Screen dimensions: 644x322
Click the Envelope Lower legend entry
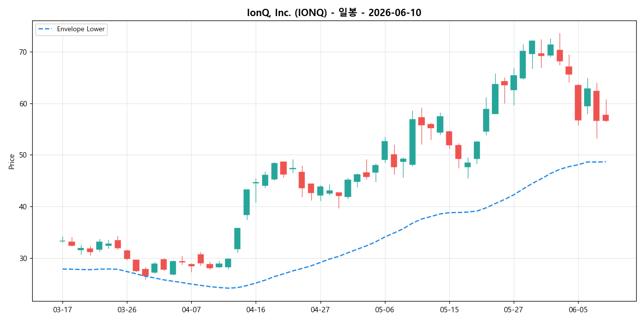[x=72, y=29]
